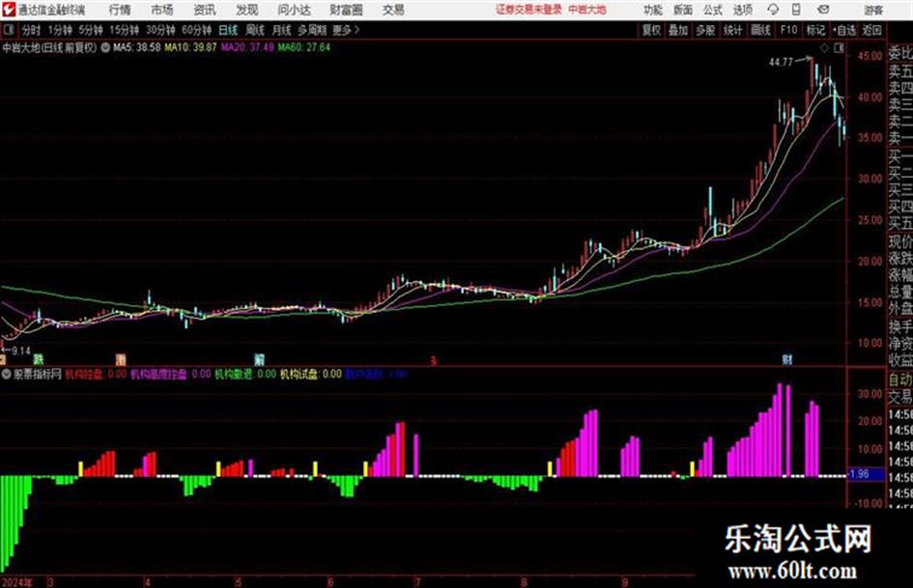913x588 pixels.
Task: Expand dropdown beside 股票指标网 indicator
Action: [6, 374]
